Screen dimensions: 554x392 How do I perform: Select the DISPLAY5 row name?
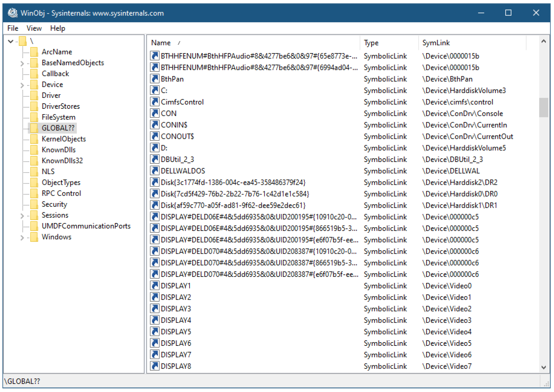click(x=176, y=332)
